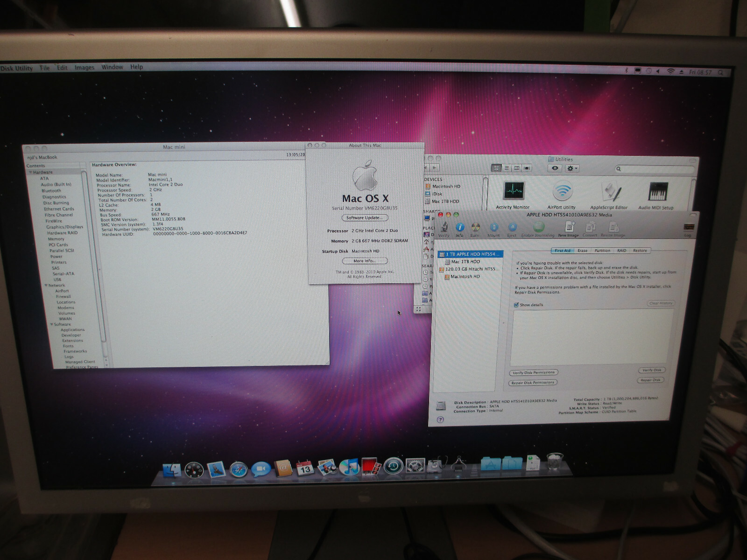Open iTunes from the Dock
The image size is (747, 560).
pyautogui.click(x=349, y=467)
